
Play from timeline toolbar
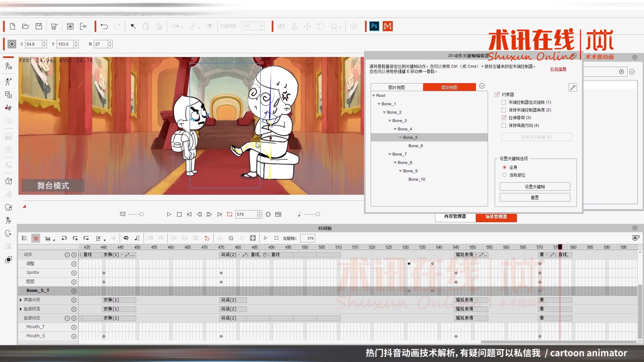point(265,238)
